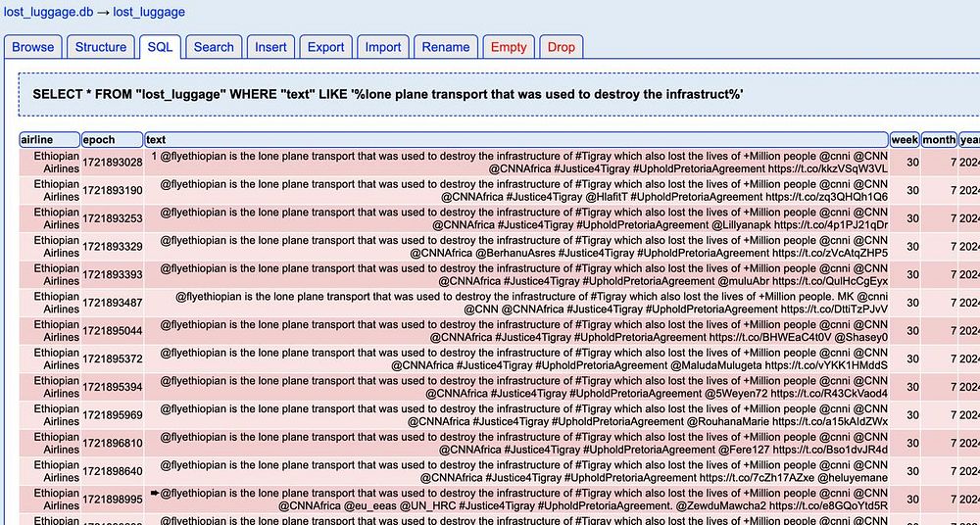Screen dimensions: 980x525
Task: Switch to the Browse tab
Action: [x=33, y=47]
